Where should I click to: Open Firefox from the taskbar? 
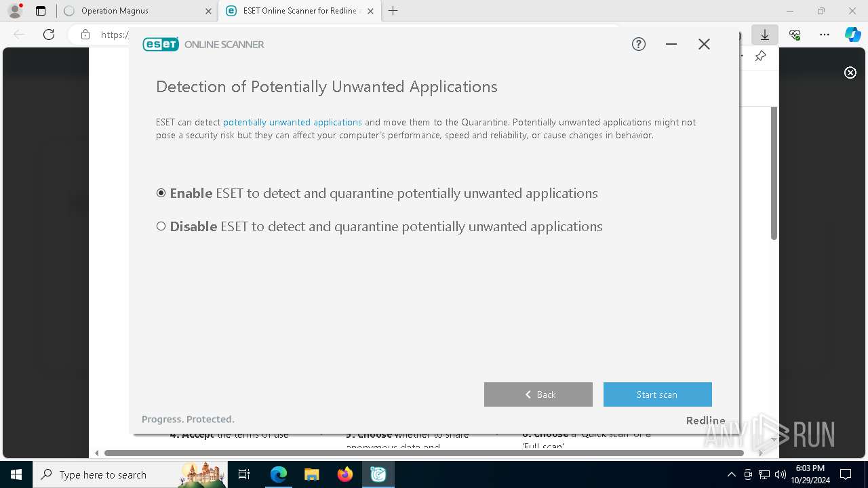pos(345,474)
